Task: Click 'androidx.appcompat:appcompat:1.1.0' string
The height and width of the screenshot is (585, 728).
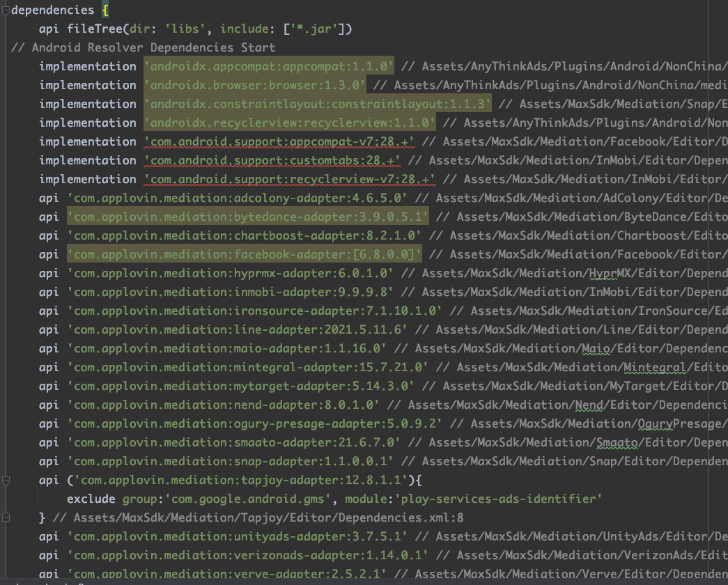Action: 269,66
